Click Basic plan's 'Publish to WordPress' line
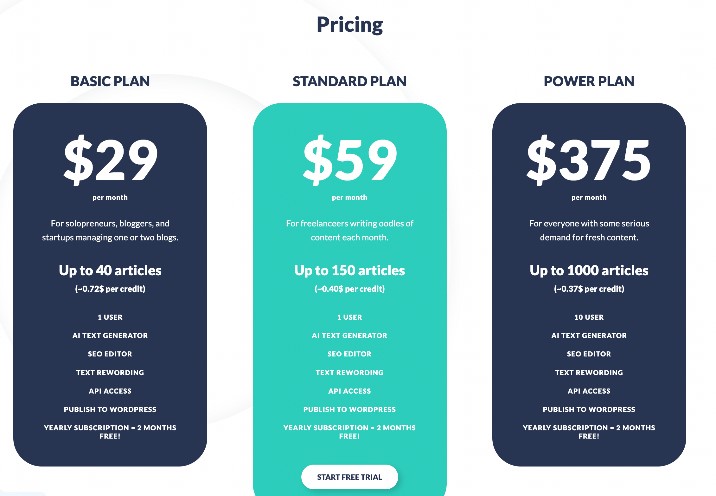716x496 pixels. click(110, 409)
